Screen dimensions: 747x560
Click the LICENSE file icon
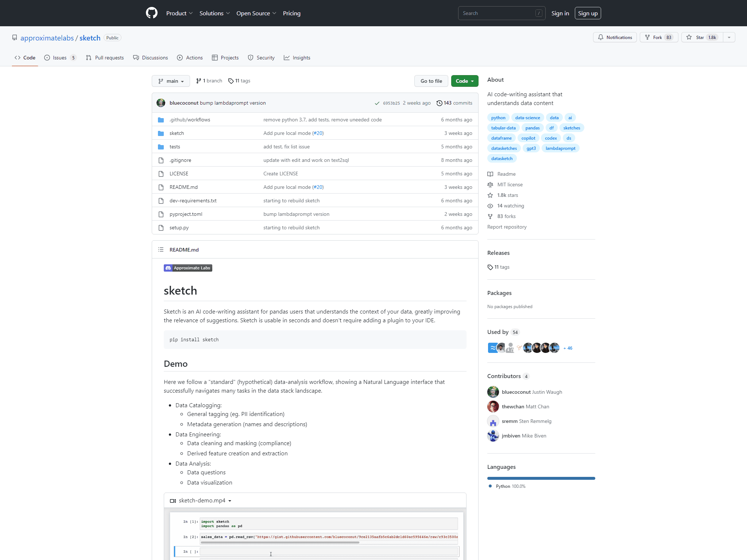pos(161,174)
